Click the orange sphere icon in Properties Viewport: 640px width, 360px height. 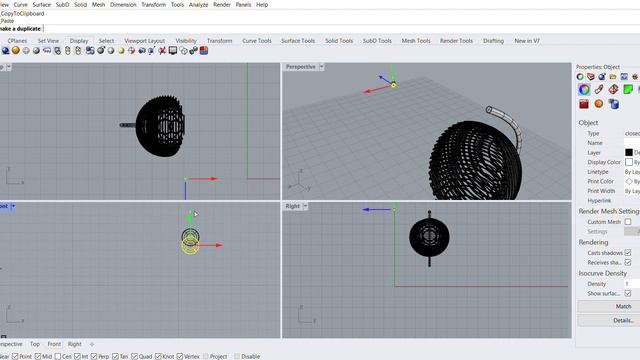pos(599,104)
